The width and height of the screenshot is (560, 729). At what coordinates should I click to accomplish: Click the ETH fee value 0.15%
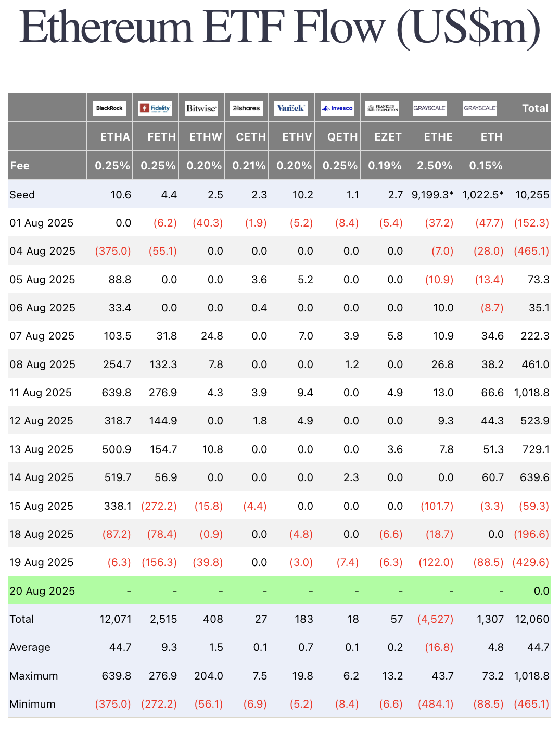point(486,166)
